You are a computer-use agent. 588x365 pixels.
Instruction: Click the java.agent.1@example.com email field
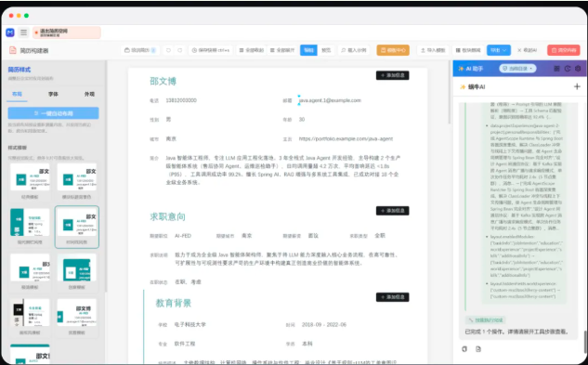330,100
